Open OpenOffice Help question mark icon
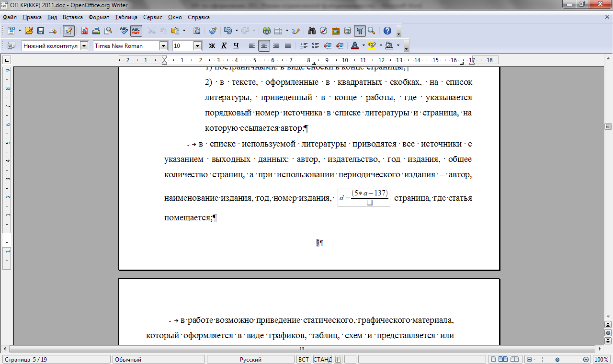The image size is (613, 364). [x=387, y=31]
